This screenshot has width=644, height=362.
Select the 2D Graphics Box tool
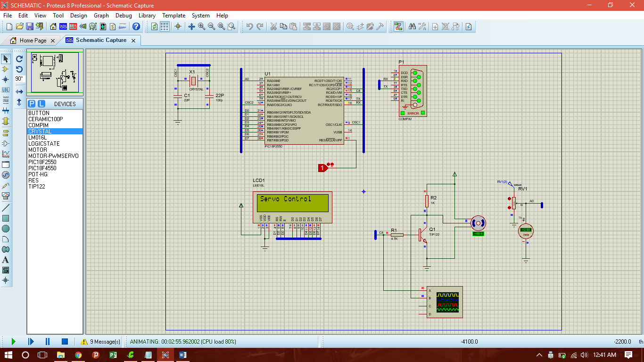(x=6, y=218)
